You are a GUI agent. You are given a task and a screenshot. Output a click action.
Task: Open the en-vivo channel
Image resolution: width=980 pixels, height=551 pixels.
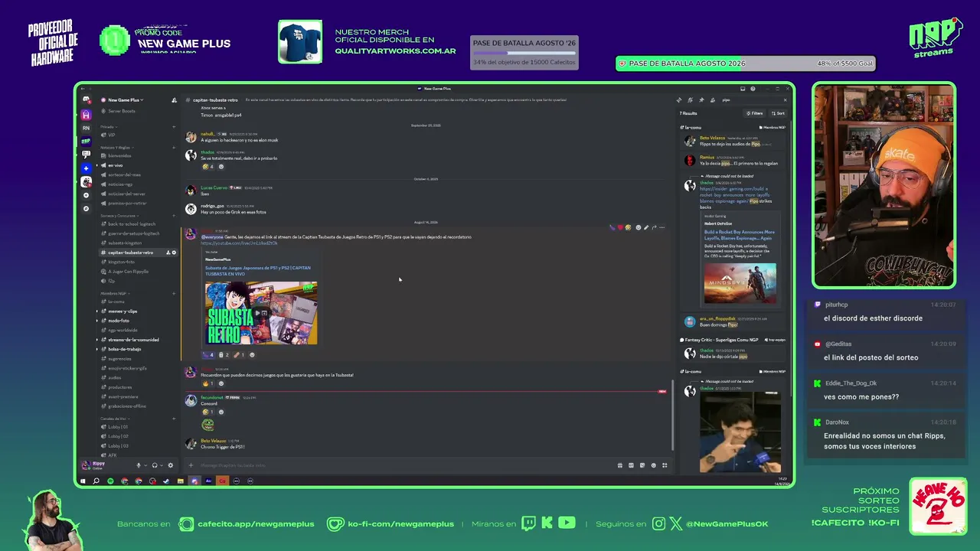pyautogui.click(x=116, y=165)
